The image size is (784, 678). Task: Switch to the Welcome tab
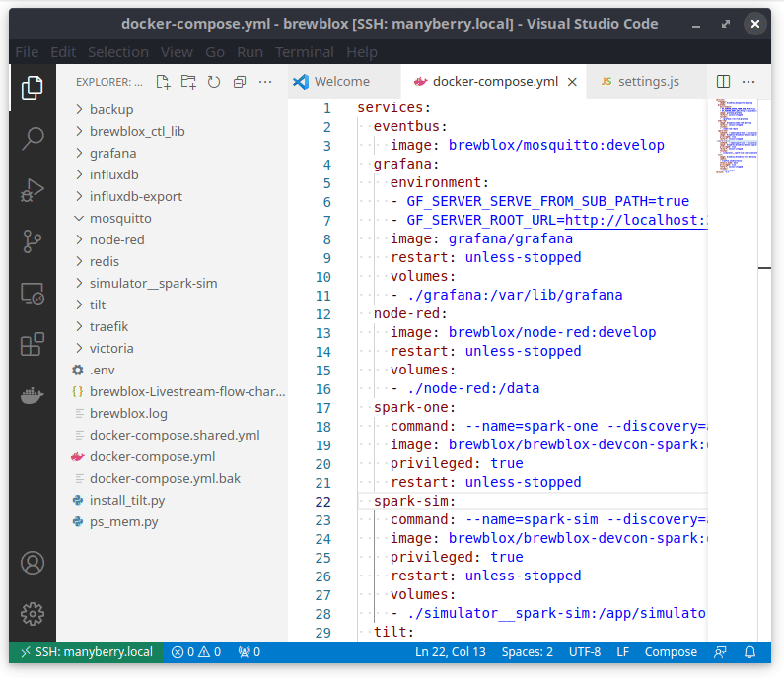click(344, 82)
